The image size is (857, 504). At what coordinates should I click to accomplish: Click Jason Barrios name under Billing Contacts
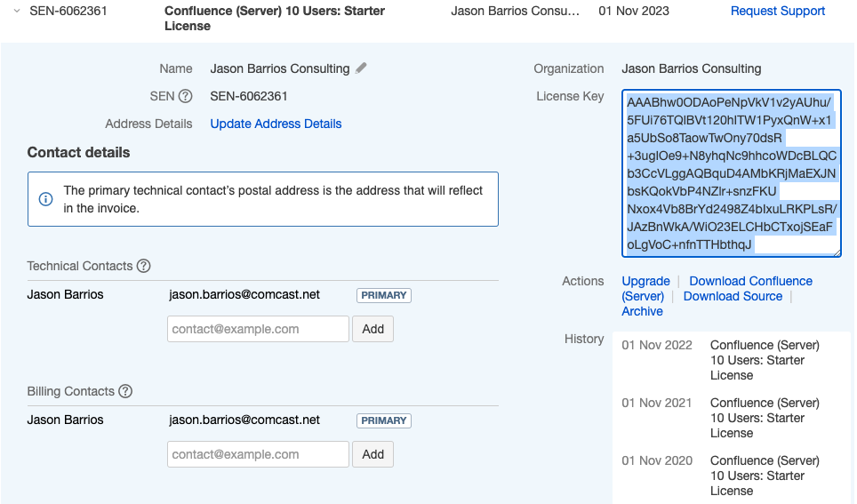coord(65,420)
